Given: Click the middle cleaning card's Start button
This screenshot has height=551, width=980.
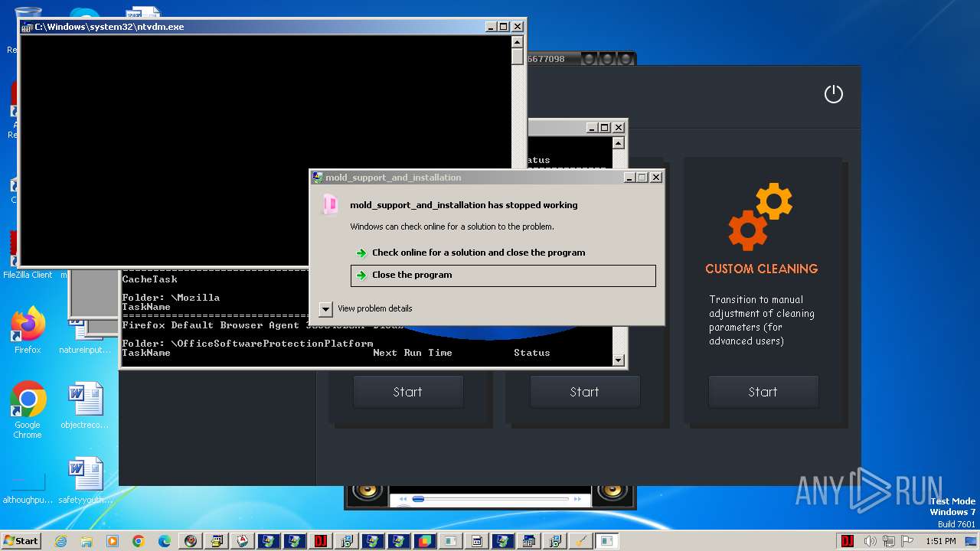Looking at the screenshot, I should 584,392.
